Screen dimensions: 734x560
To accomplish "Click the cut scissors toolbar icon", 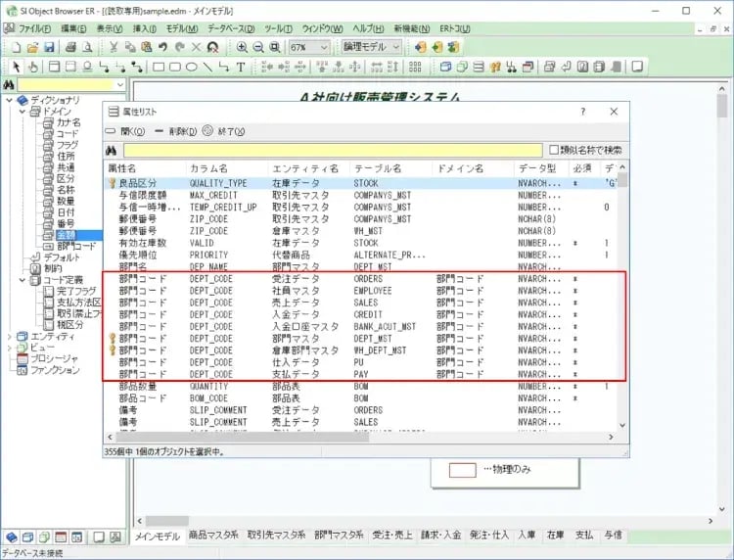I will coord(115,47).
